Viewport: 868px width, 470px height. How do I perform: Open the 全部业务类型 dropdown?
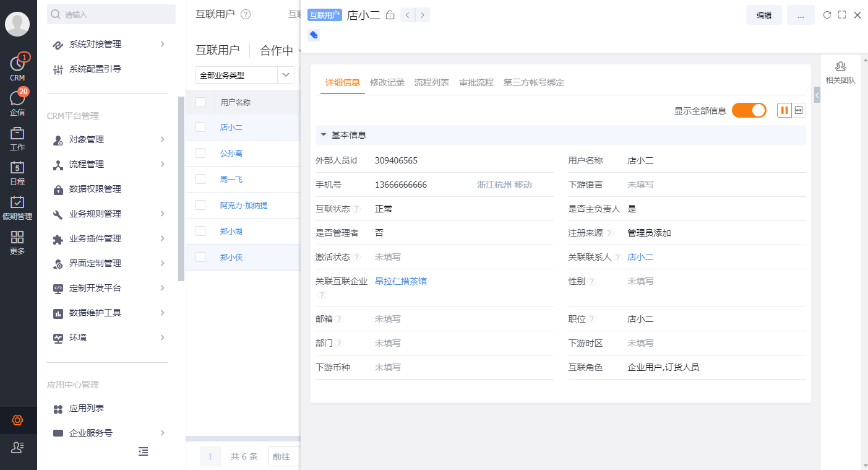coord(245,75)
